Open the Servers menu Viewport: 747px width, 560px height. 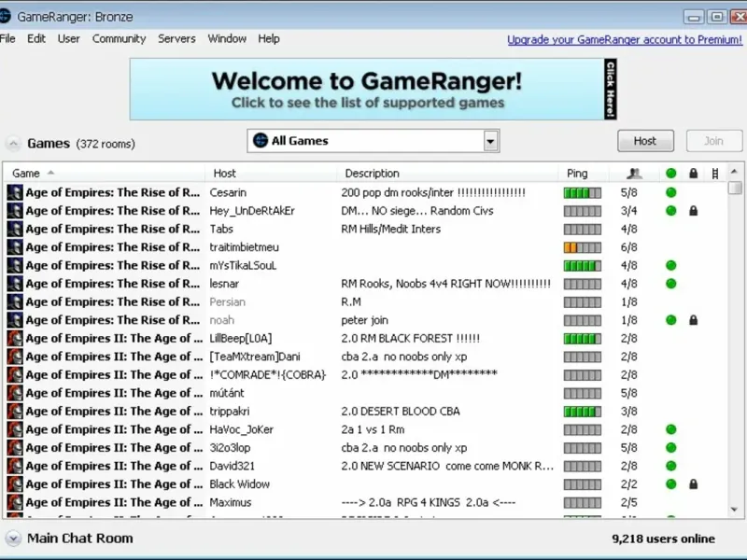pyautogui.click(x=176, y=38)
